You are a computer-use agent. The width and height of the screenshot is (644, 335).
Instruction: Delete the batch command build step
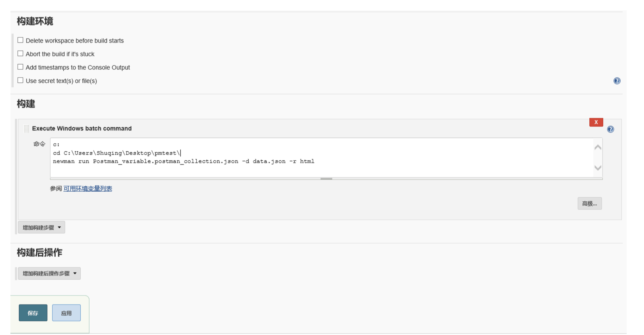[x=596, y=122]
